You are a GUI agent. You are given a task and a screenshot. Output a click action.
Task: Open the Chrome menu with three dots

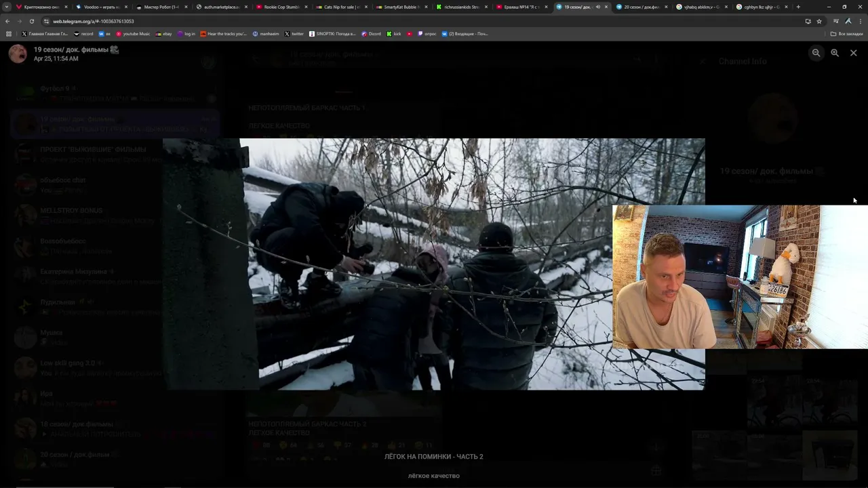(x=860, y=21)
